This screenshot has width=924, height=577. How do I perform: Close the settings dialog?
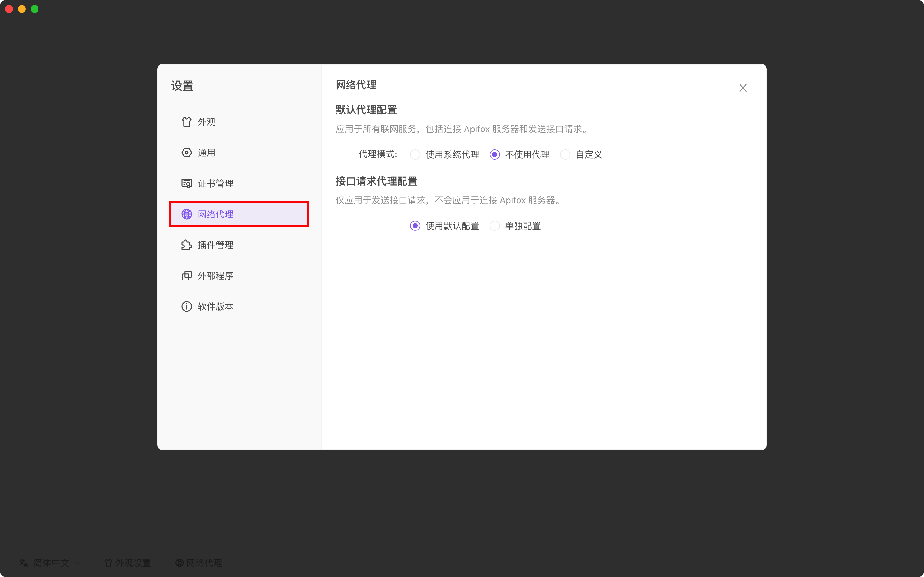pyautogui.click(x=743, y=88)
